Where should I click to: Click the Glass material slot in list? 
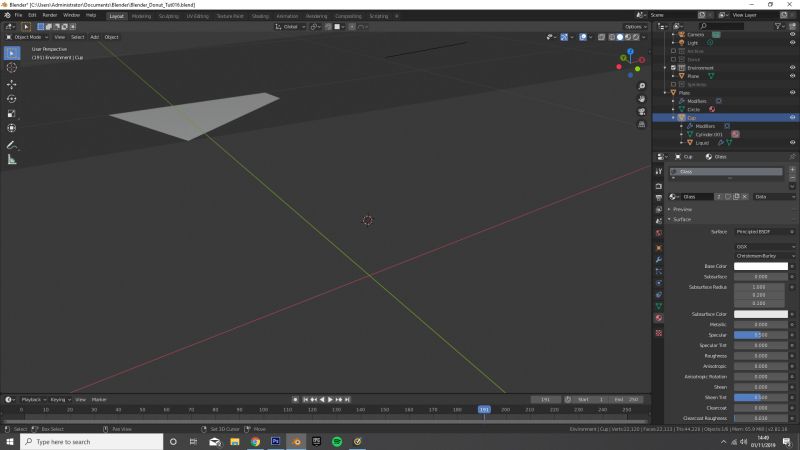click(x=726, y=172)
